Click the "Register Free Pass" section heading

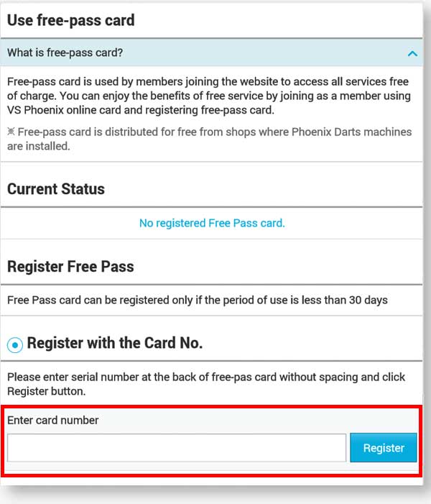pyautogui.click(x=70, y=266)
